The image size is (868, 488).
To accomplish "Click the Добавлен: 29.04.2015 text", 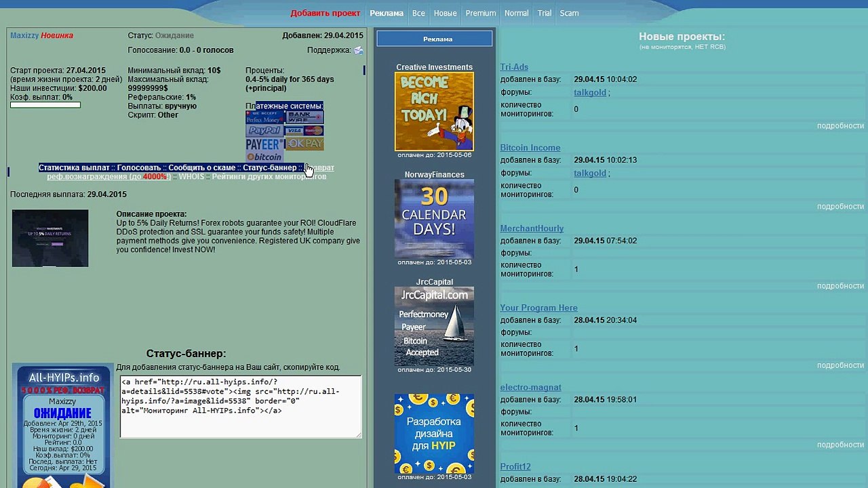I will pyautogui.click(x=323, y=35).
